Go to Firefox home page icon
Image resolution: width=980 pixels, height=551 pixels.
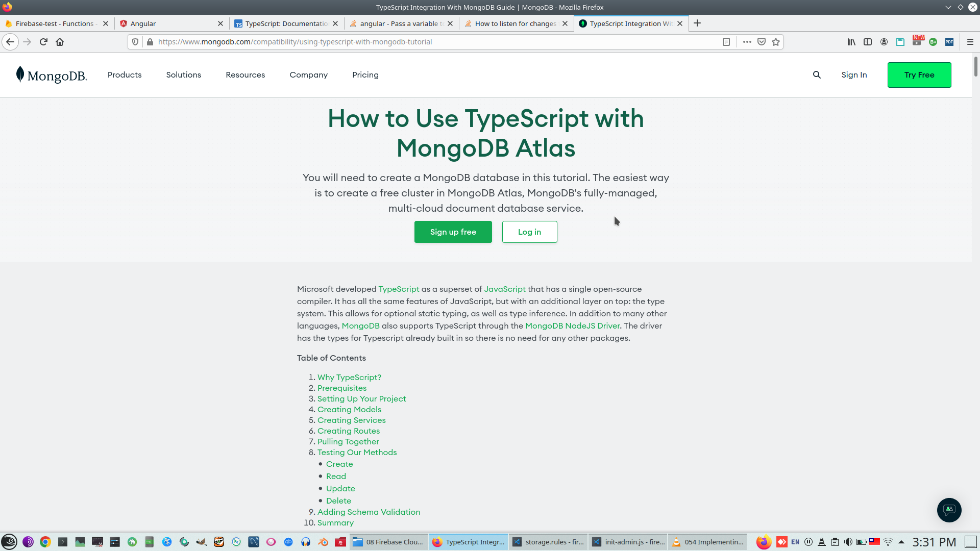click(x=60, y=42)
